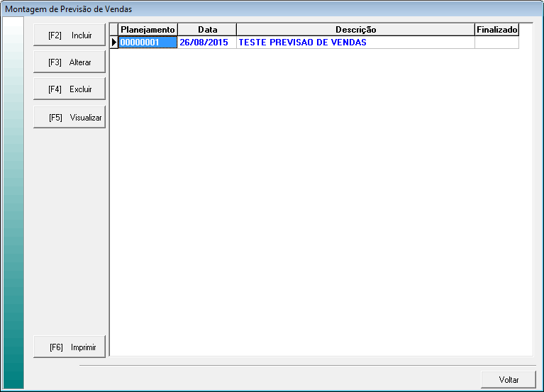Click the Data column header
This screenshot has width=544, height=392.
pos(207,30)
